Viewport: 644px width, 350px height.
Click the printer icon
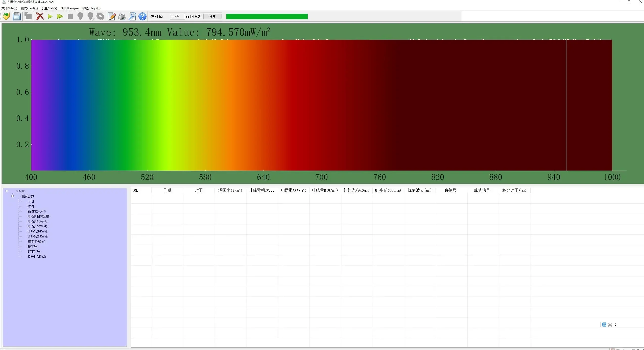(x=122, y=16)
